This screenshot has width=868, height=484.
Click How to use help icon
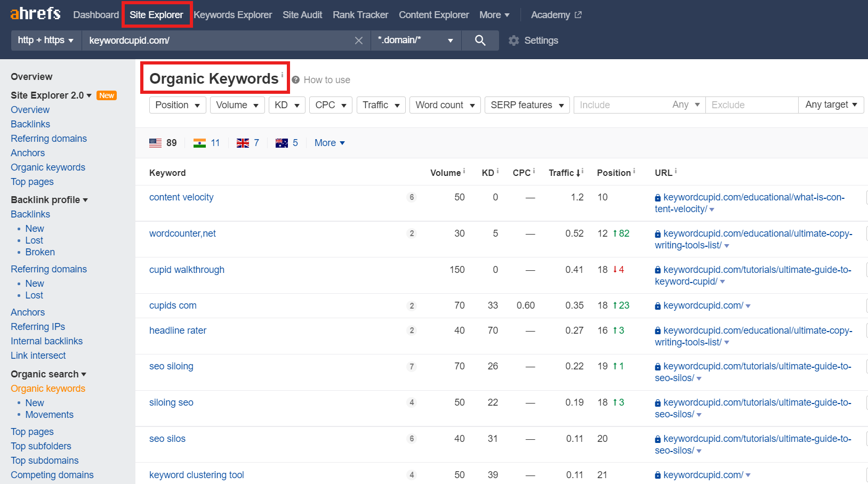tap(296, 80)
